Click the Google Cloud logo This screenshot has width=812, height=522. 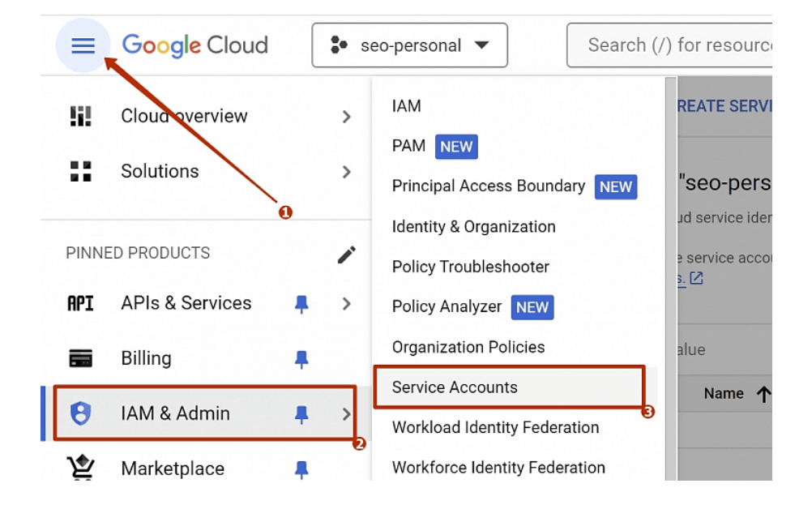point(194,45)
